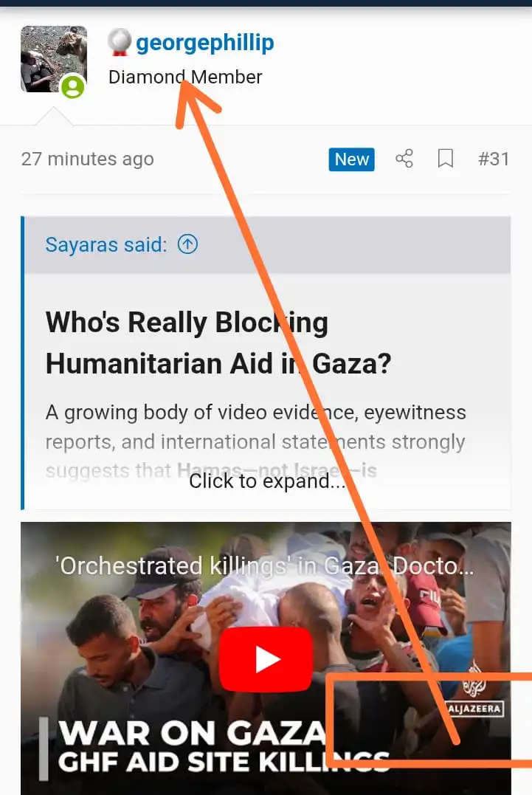Open the 'Orchestrated killings' in Gaza video title

[x=265, y=566]
